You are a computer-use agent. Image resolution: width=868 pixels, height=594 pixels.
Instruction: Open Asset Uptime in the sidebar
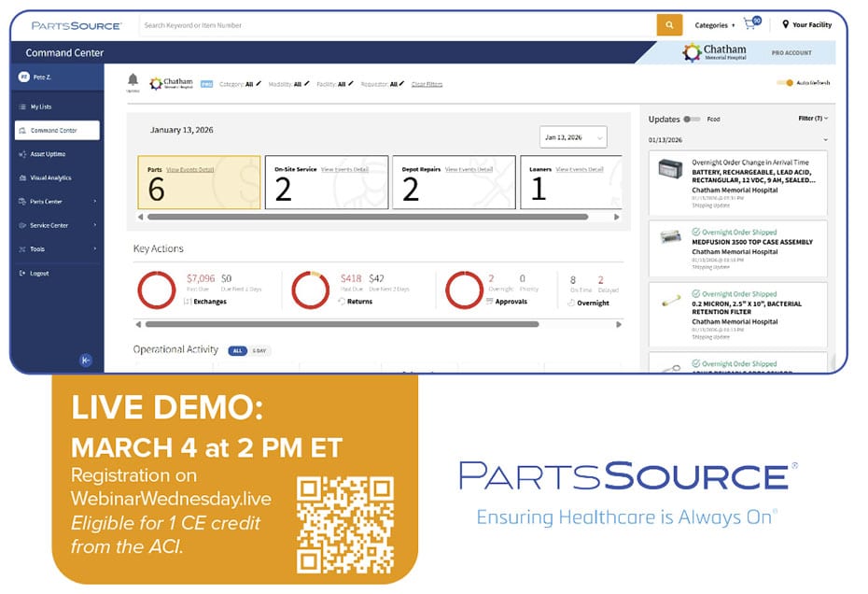[x=48, y=154]
